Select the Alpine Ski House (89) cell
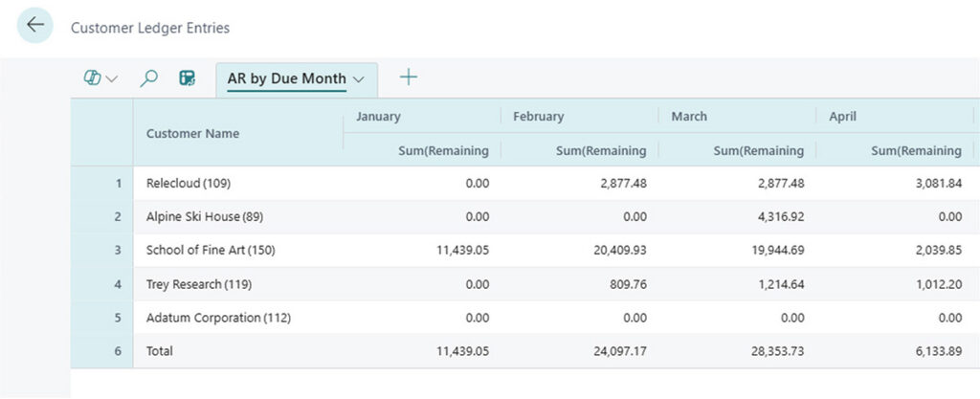 [x=205, y=216]
